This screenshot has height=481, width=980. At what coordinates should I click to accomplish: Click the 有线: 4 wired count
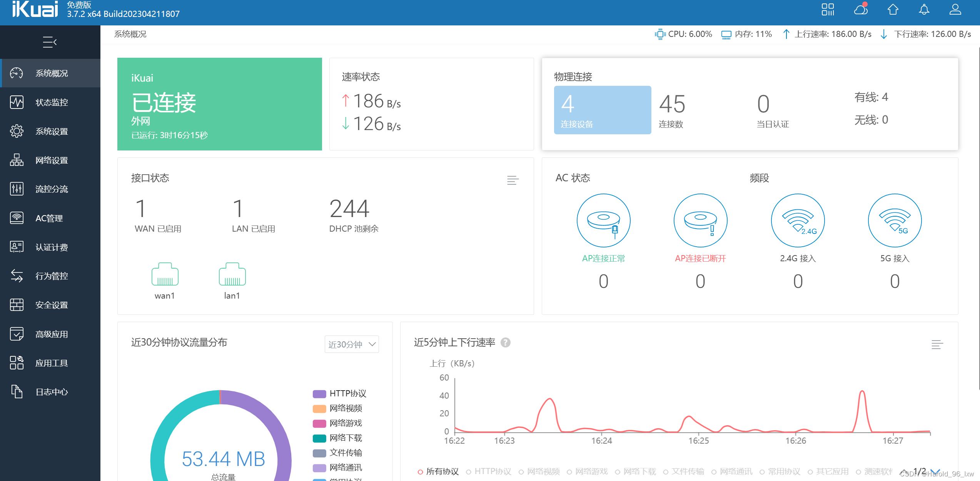pos(871,97)
